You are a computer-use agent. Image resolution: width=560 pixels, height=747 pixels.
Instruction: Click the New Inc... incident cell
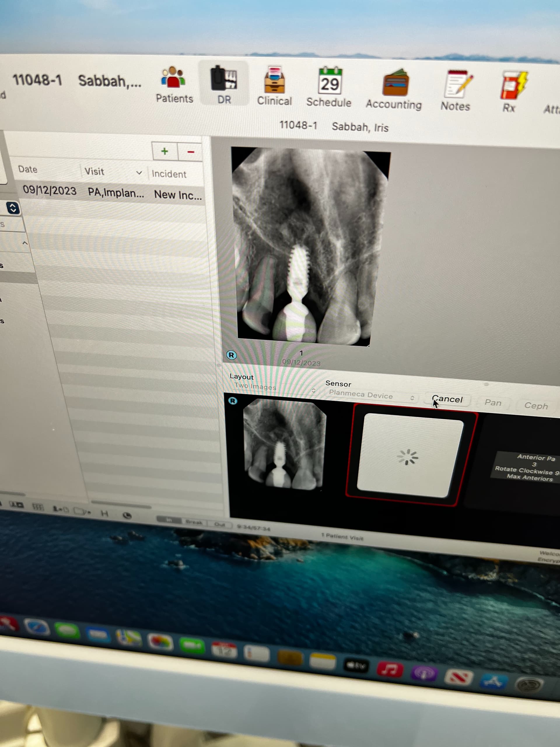pyautogui.click(x=178, y=195)
